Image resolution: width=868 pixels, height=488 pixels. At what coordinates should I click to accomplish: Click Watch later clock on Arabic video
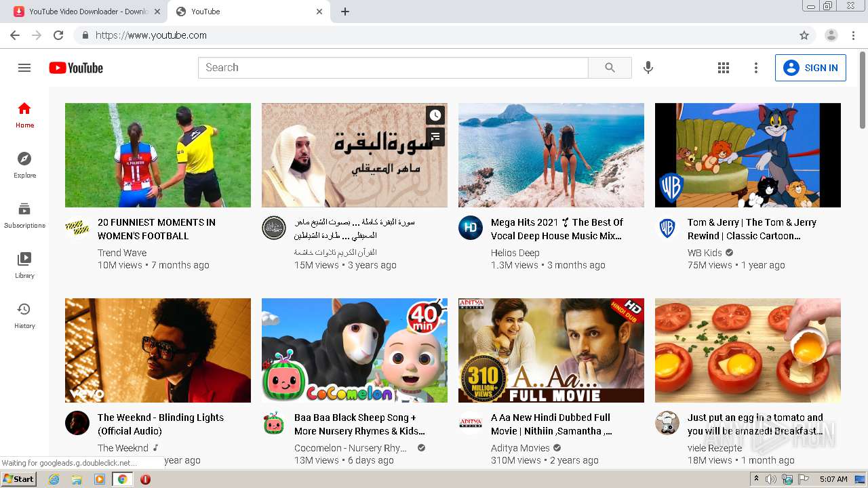point(435,115)
